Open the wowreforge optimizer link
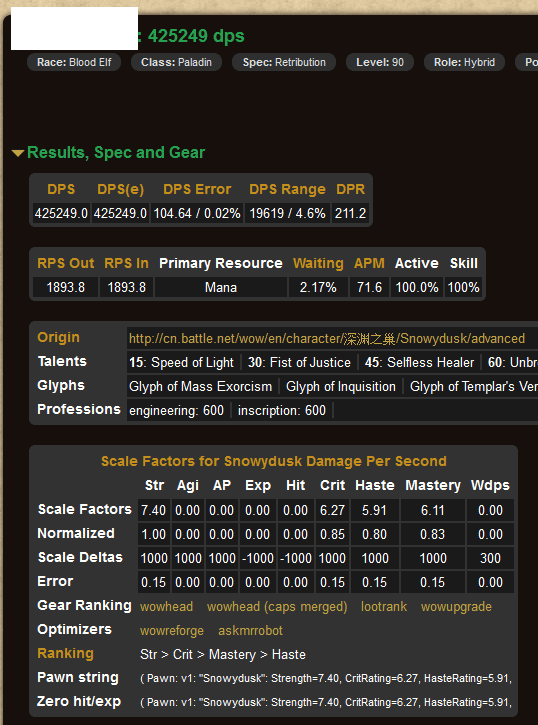The width and height of the screenshot is (538, 725). pyautogui.click(x=172, y=631)
